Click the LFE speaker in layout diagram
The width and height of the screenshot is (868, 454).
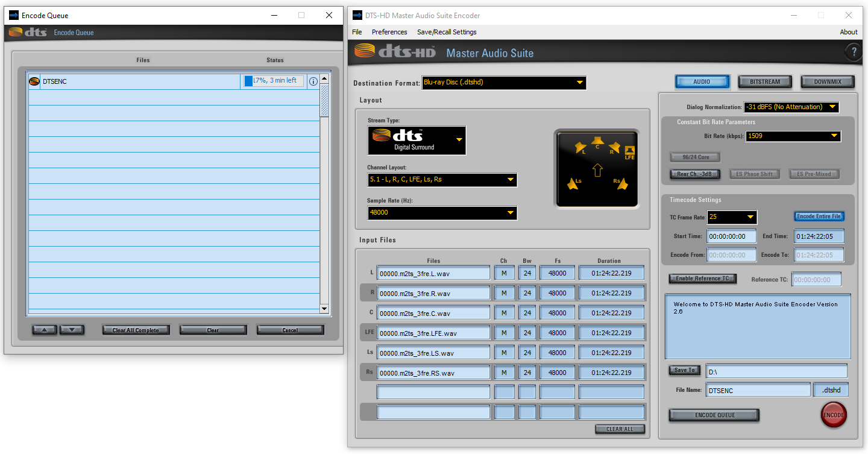[x=630, y=153]
